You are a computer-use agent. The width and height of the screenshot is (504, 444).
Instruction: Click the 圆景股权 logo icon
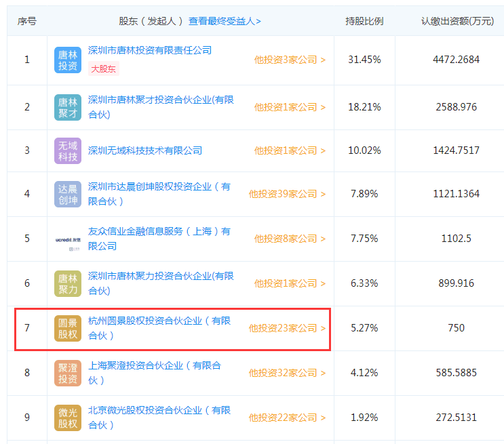click(x=67, y=328)
